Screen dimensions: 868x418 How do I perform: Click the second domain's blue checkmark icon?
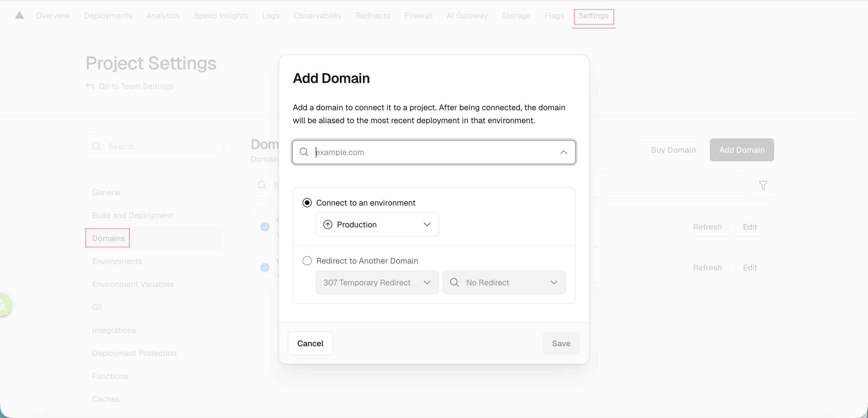(x=265, y=268)
